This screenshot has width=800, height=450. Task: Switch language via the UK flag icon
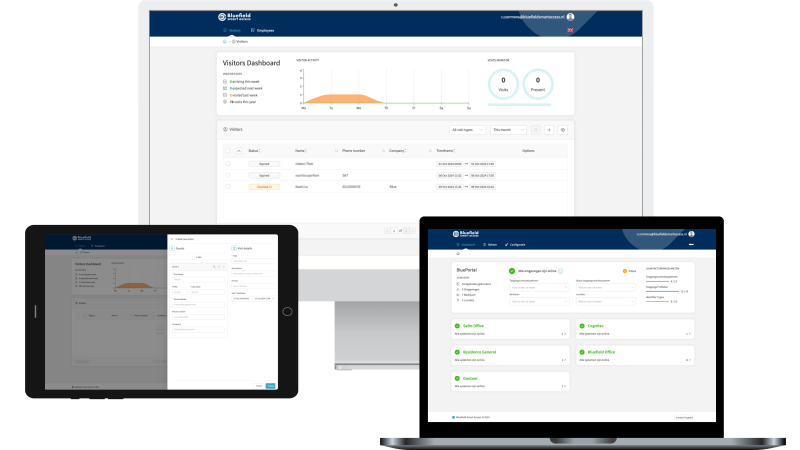pos(570,31)
